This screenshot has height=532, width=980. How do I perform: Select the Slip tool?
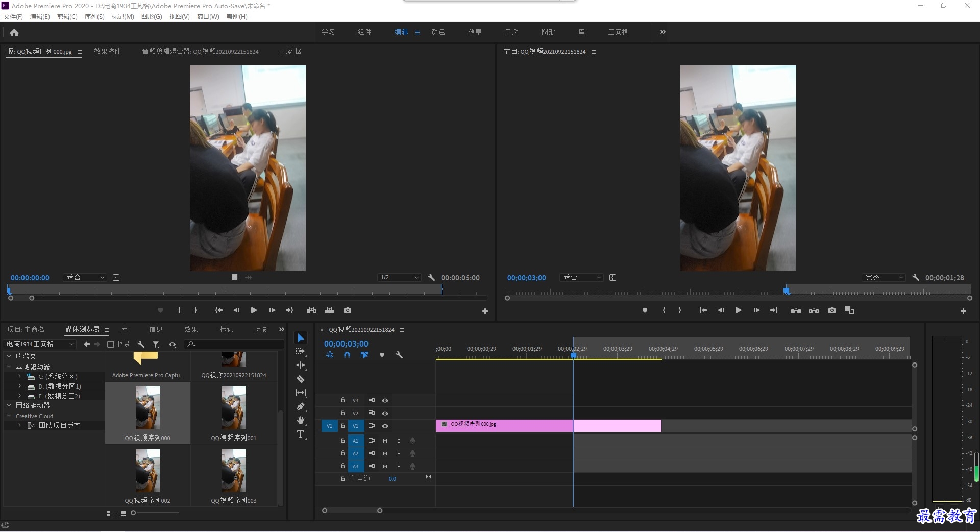click(x=301, y=393)
